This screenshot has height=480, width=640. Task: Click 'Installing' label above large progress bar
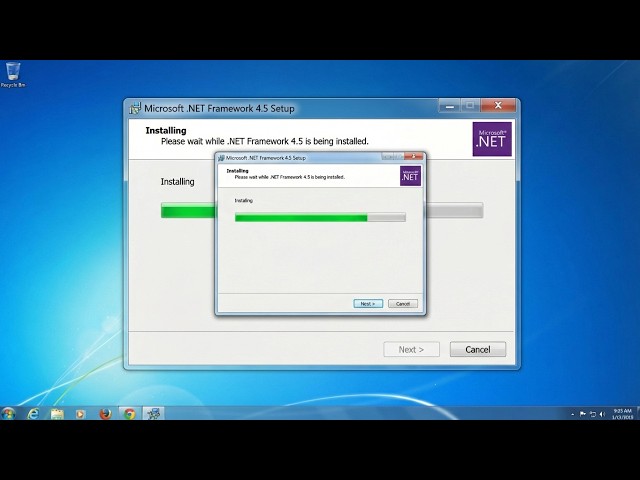(x=177, y=182)
